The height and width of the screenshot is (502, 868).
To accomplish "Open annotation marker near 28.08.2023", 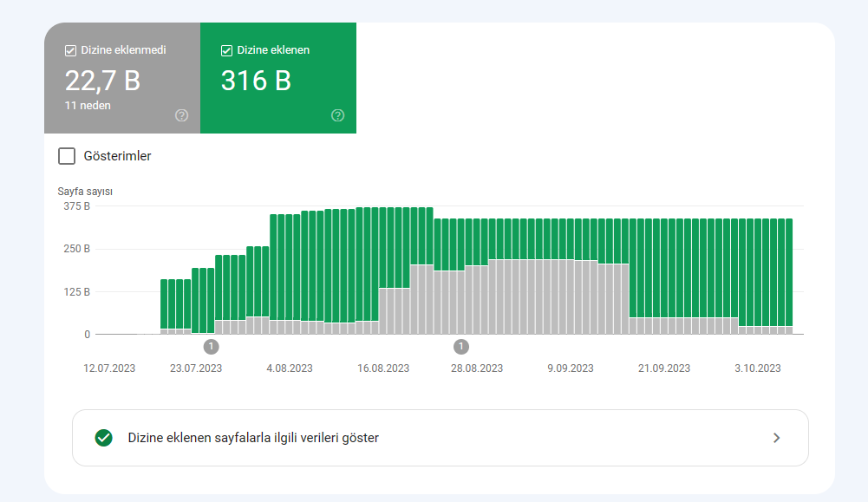I will click(x=461, y=347).
